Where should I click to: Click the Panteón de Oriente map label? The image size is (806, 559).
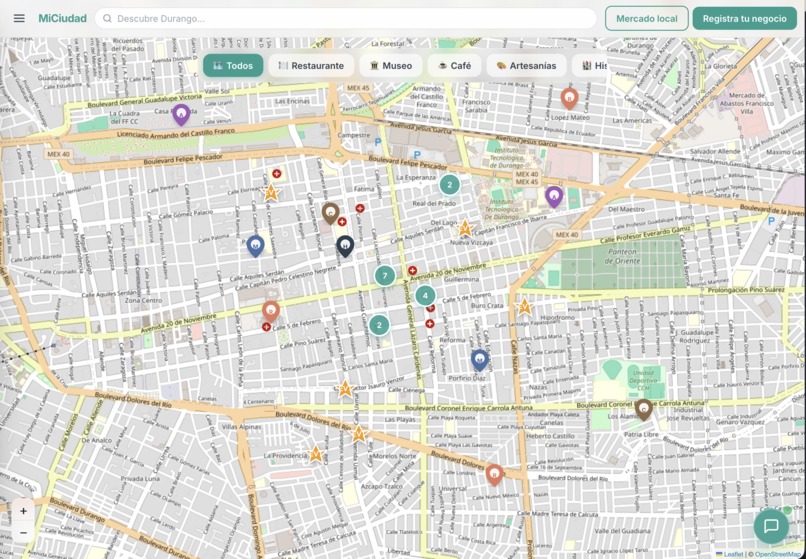click(x=622, y=257)
